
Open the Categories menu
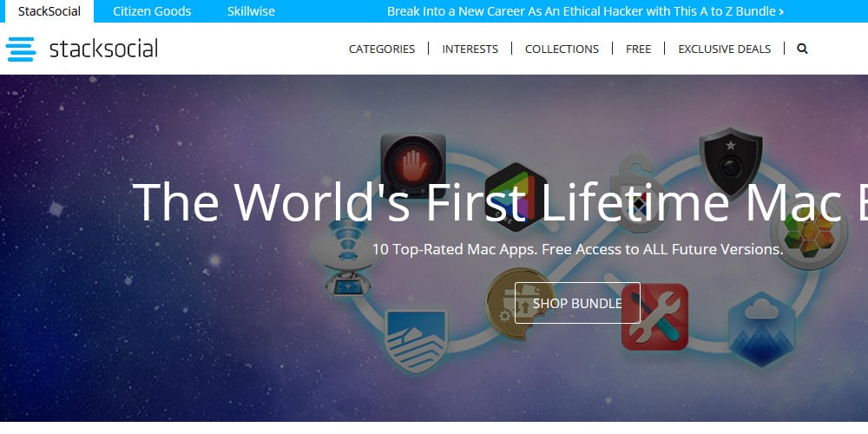point(381,49)
